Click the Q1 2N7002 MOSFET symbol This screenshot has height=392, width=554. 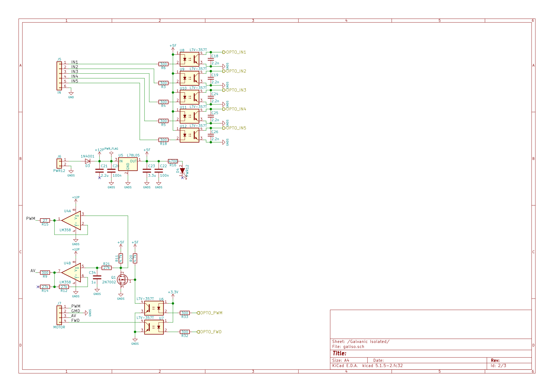(x=122, y=280)
